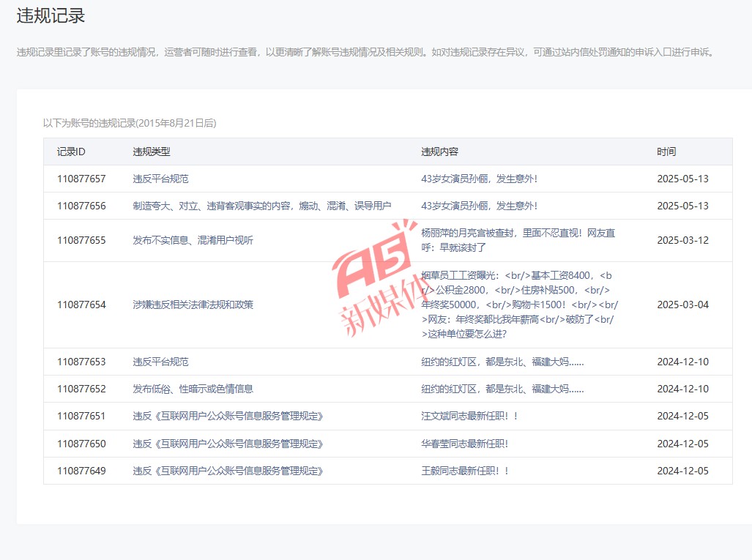The height and width of the screenshot is (560, 752).
Task: Select record ID 110877657
Action: pos(81,179)
